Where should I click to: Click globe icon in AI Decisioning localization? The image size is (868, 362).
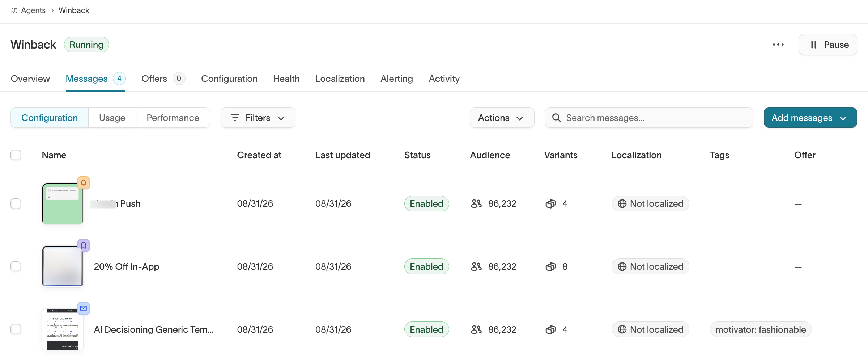pyautogui.click(x=622, y=329)
